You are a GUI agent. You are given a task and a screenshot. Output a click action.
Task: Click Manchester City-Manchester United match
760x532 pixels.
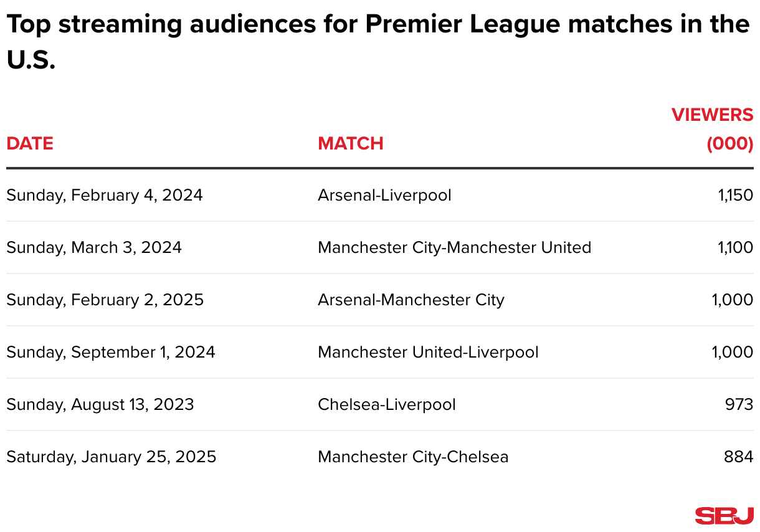[x=454, y=247]
